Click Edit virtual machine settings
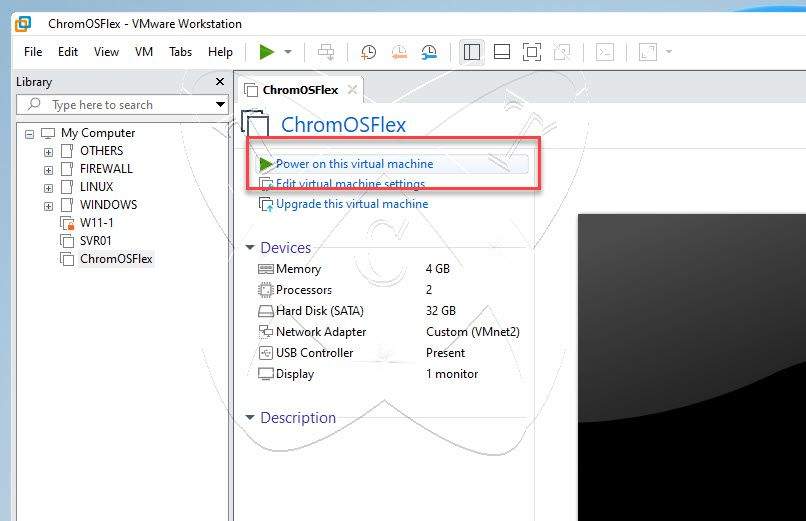Viewport: 806px width, 521px height. tap(351, 184)
